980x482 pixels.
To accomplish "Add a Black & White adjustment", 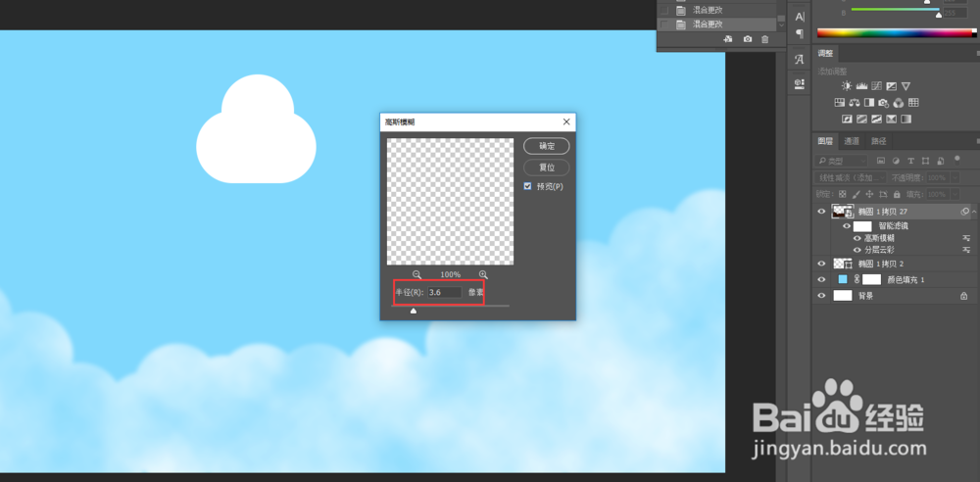I will (868, 103).
